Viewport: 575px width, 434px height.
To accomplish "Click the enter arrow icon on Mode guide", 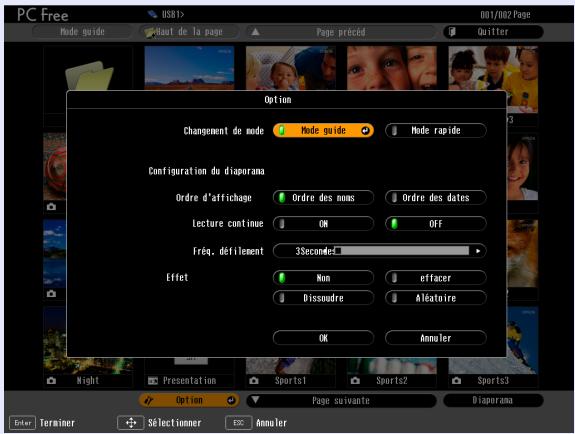I will coord(365,131).
